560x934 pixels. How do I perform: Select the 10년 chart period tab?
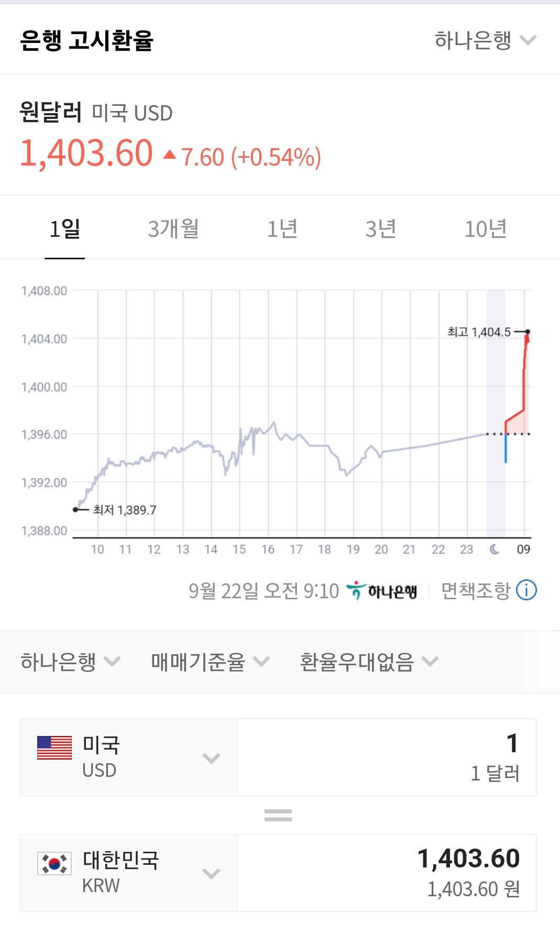tap(486, 229)
